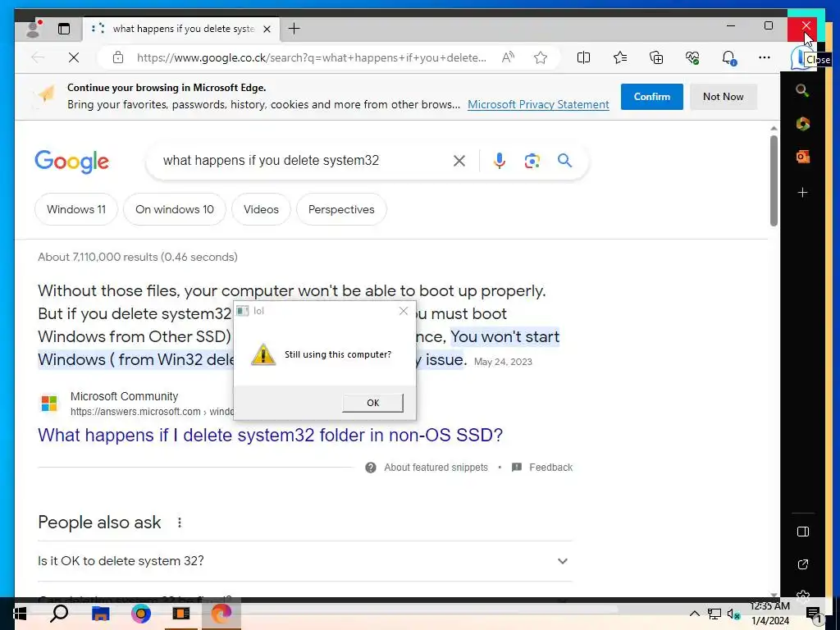Image resolution: width=840 pixels, height=630 pixels.
Task: Open notifications bell icon
Action: pyautogui.click(x=728, y=57)
